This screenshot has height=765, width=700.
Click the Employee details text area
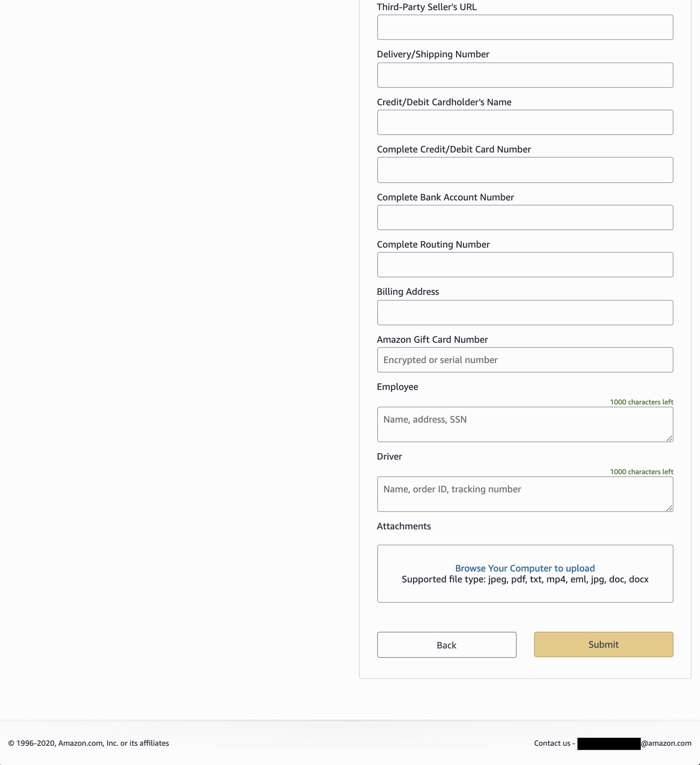click(525, 424)
